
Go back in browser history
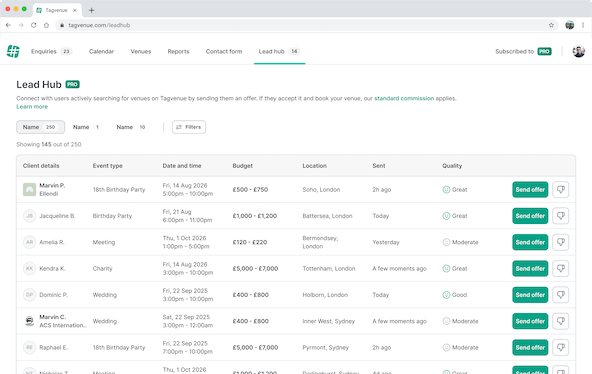(8, 25)
